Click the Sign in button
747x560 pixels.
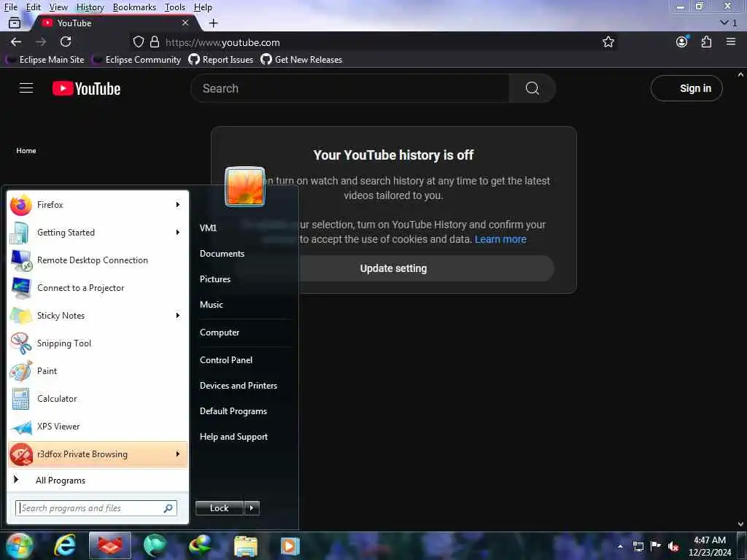click(x=686, y=88)
